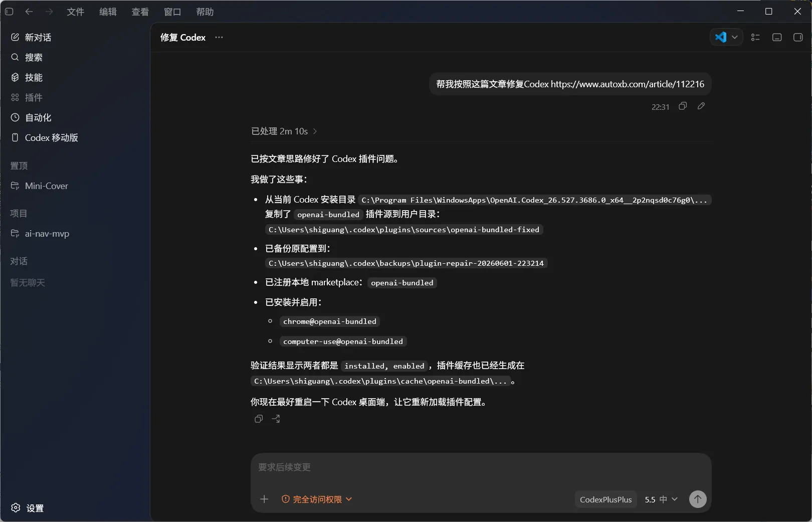This screenshot has height=522, width=812.
Task: Toggle the bottom terminal panel icon
Action: pos(777,37)
